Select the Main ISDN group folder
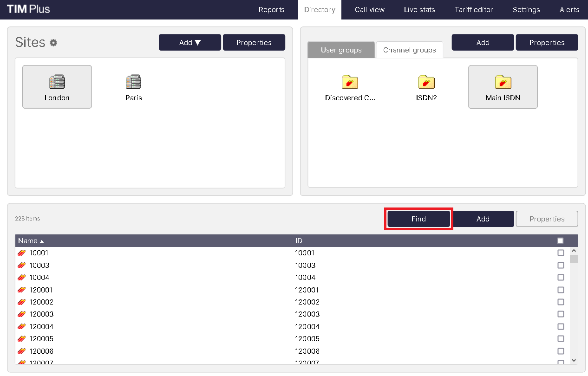 503,82
